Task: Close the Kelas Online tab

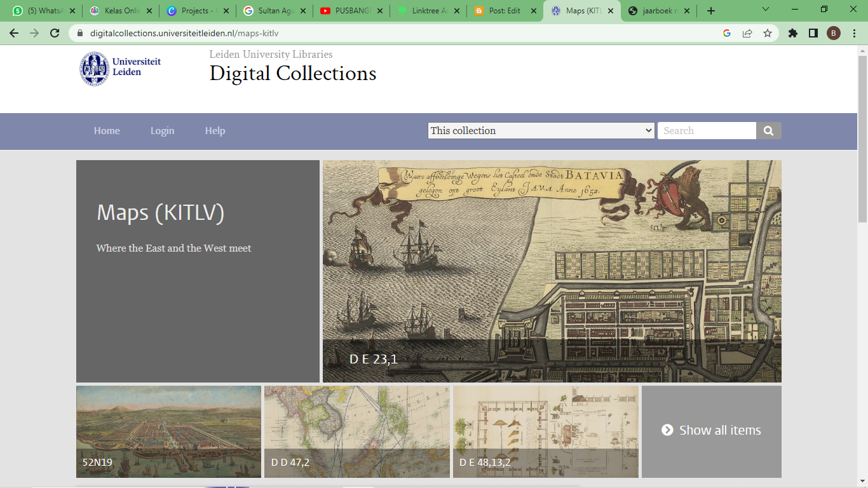Action: (x=149, y=11)
